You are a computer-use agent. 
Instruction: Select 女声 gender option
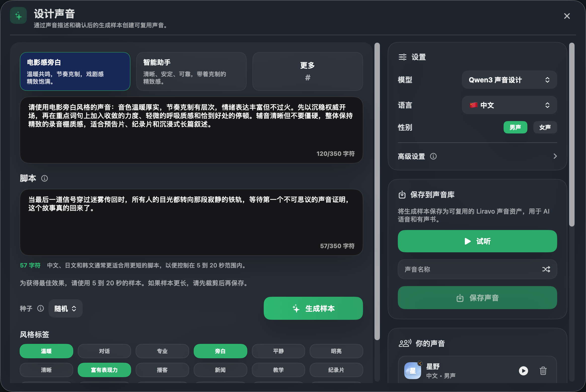(545, 127)
